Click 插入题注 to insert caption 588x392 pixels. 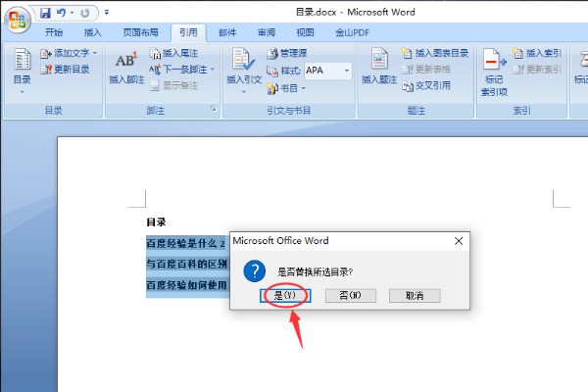(379, 67)
